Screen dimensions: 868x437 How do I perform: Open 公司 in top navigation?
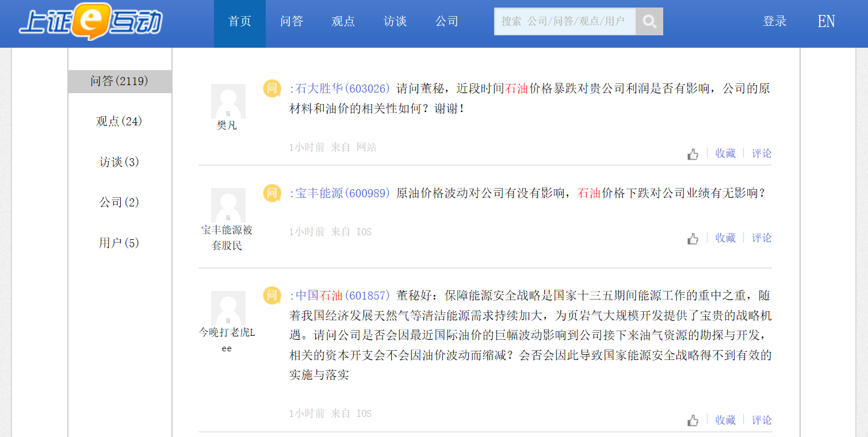click(447, 21)
